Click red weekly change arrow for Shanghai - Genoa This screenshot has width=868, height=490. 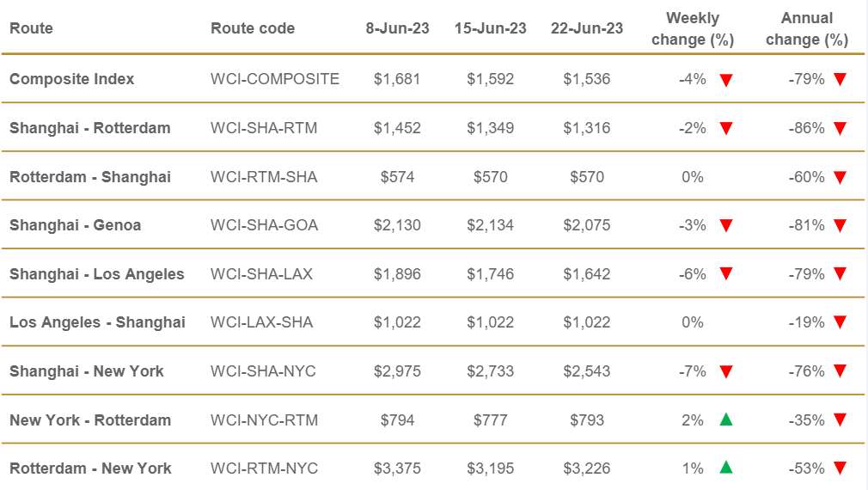(726, 225)
